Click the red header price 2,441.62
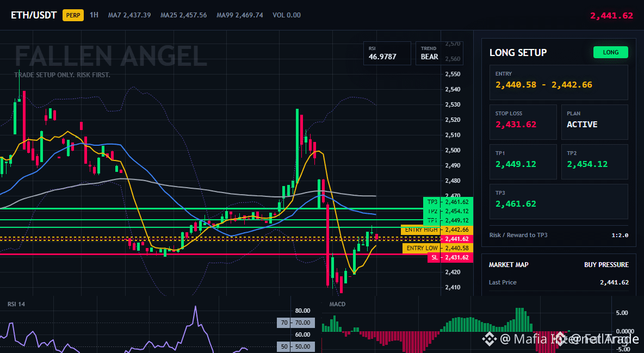 [611, 16]
